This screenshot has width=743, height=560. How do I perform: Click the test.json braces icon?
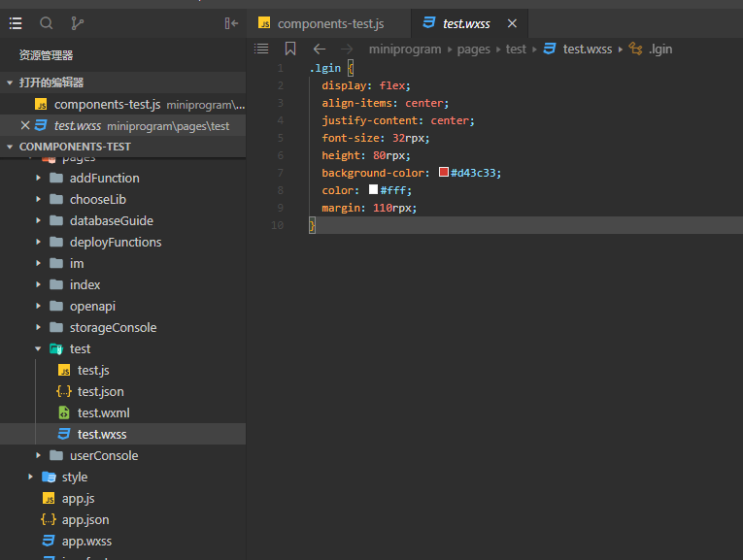[64, 391]
